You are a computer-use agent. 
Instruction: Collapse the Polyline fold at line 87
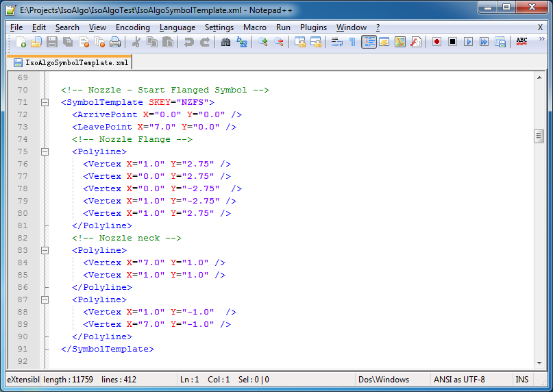pyautogui.click(x=45, y=299)
